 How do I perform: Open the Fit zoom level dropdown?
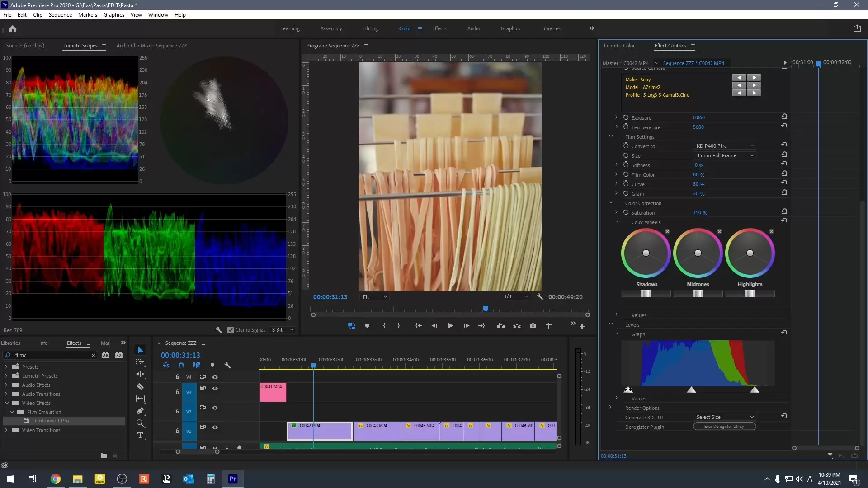click(x=375, y=297)
